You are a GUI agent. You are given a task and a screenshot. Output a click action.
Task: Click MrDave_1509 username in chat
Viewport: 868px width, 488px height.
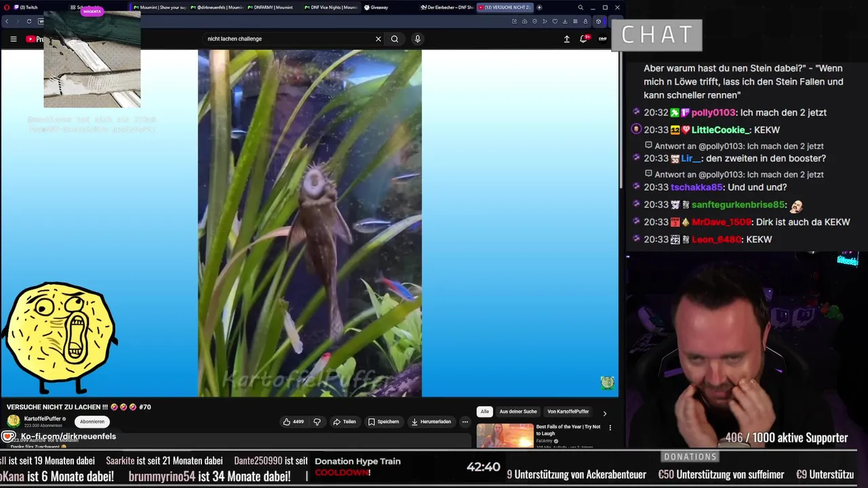click(722, 222)
